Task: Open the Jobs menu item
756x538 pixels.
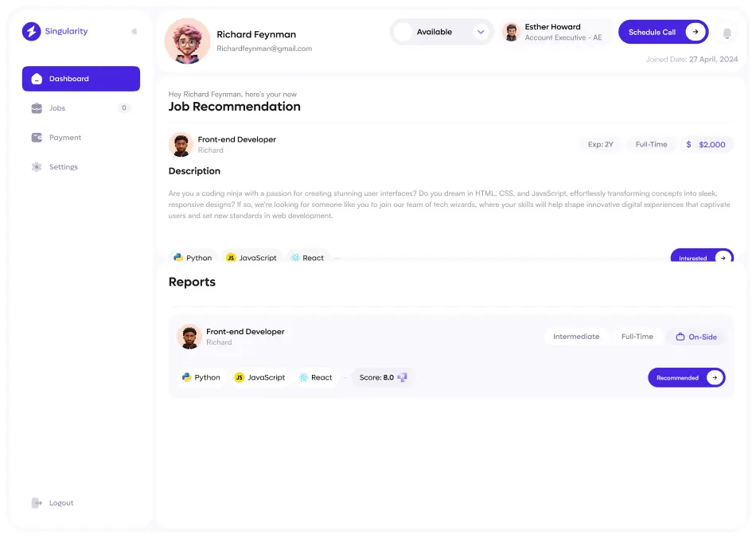Action: pyautogui.click(x=57, y=107)
